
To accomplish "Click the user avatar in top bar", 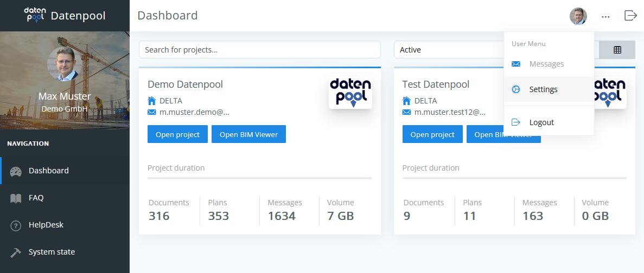I will (x=578, y=16).
